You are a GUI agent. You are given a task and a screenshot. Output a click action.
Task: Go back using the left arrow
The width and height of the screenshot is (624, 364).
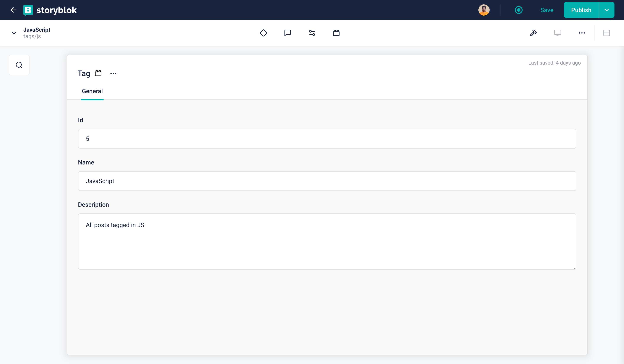(x=13, y=10)
